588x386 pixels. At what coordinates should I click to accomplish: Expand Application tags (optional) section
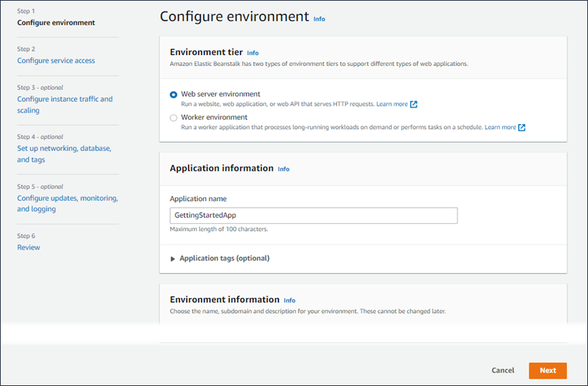(174, 258)
